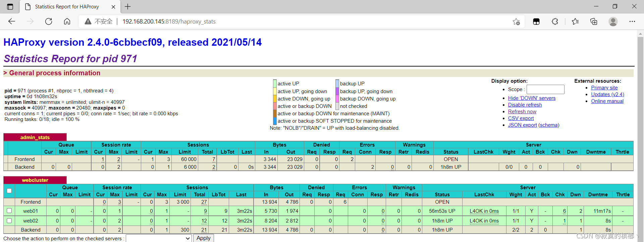Click the address bar URL

coord(169,22)
